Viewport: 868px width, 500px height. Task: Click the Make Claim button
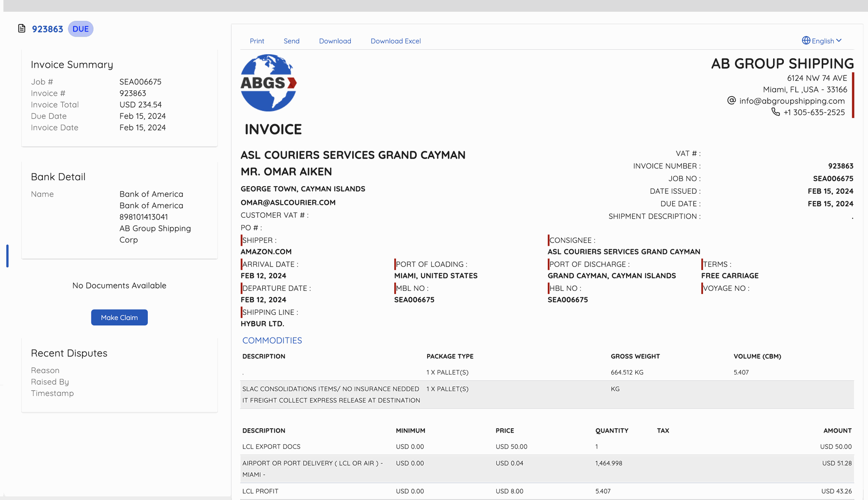tap(119, 317)
